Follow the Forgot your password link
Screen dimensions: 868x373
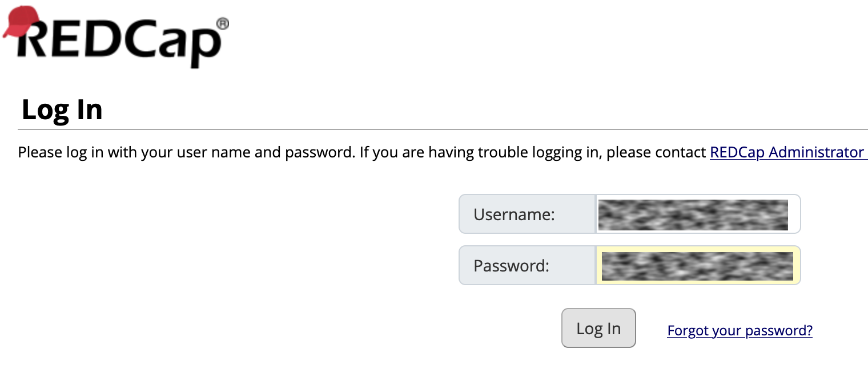coord(740,330)
